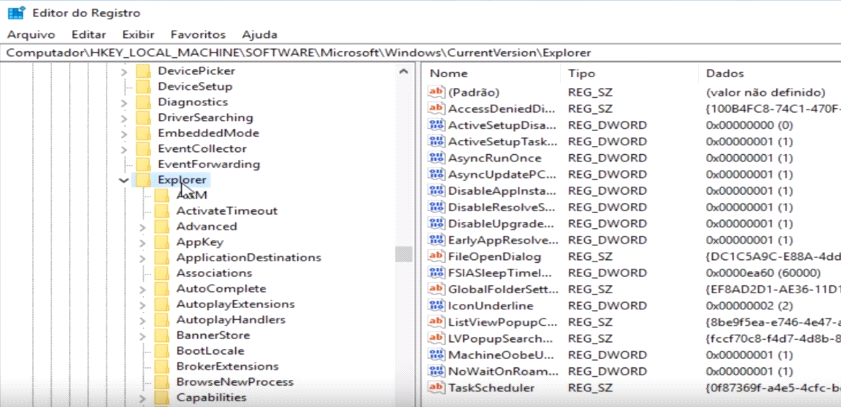This screenshot has width=844, height=407.
Task: Expand the Diagnostics key
Action: pos(124,103)
